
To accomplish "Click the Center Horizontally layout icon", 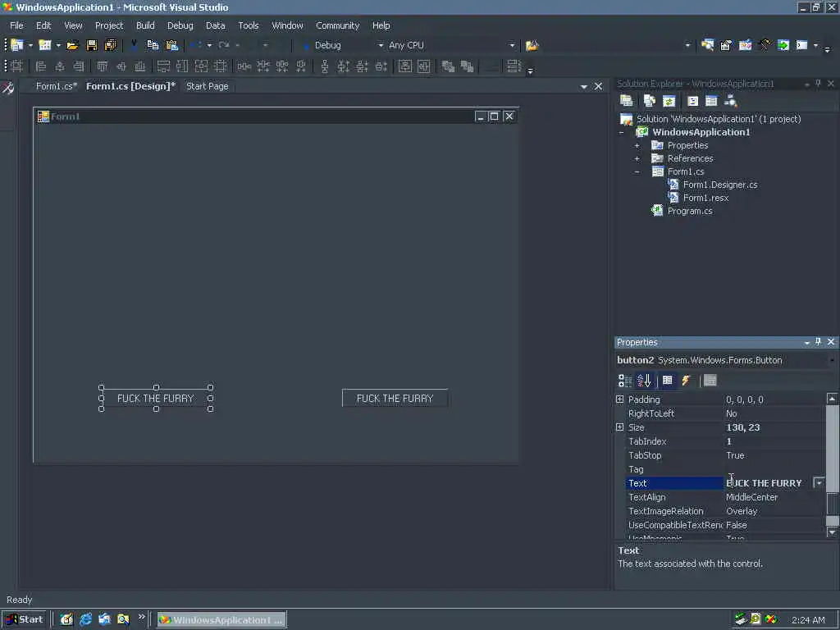I will (x=405, y=66).
